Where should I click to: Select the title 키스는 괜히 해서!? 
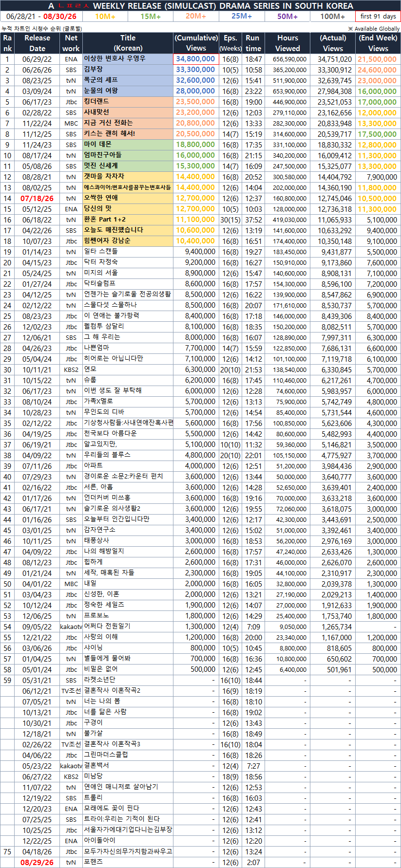tap(110, 133)
